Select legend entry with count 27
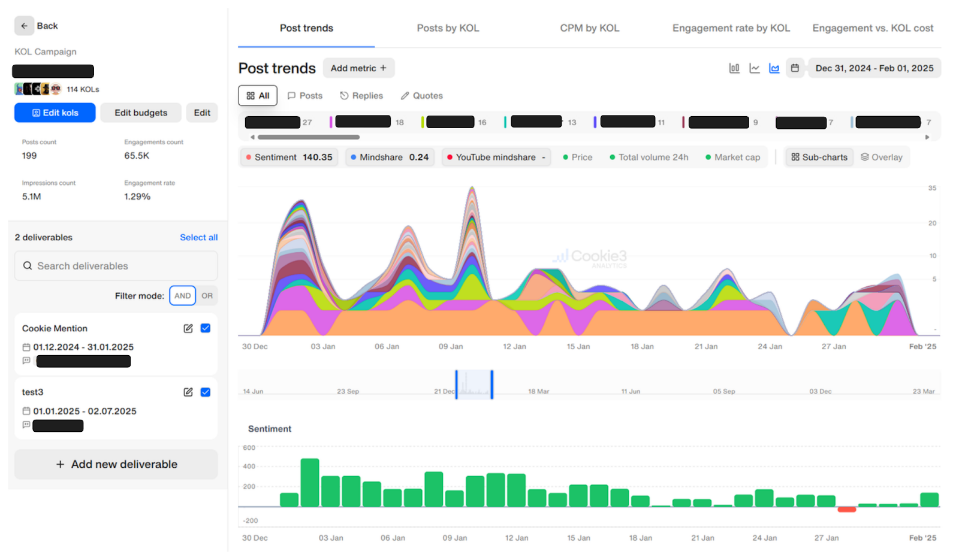 [279, 123]
